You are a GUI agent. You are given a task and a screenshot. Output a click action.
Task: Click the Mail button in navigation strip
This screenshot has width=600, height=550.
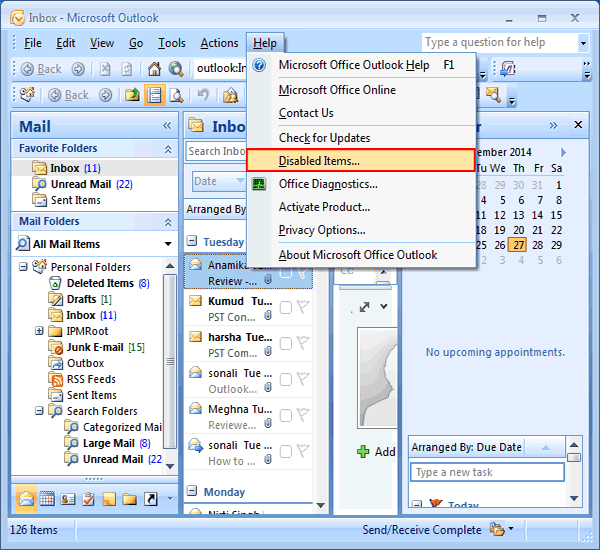[26, 499]
